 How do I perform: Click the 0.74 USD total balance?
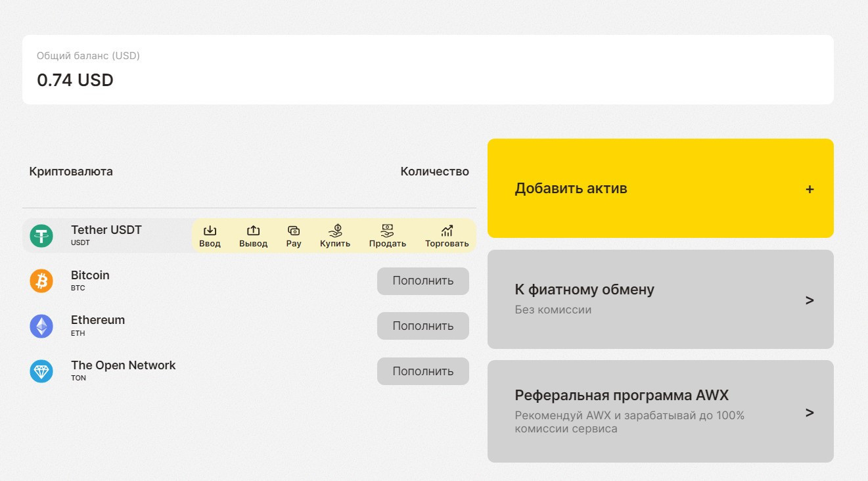(75, 80)
